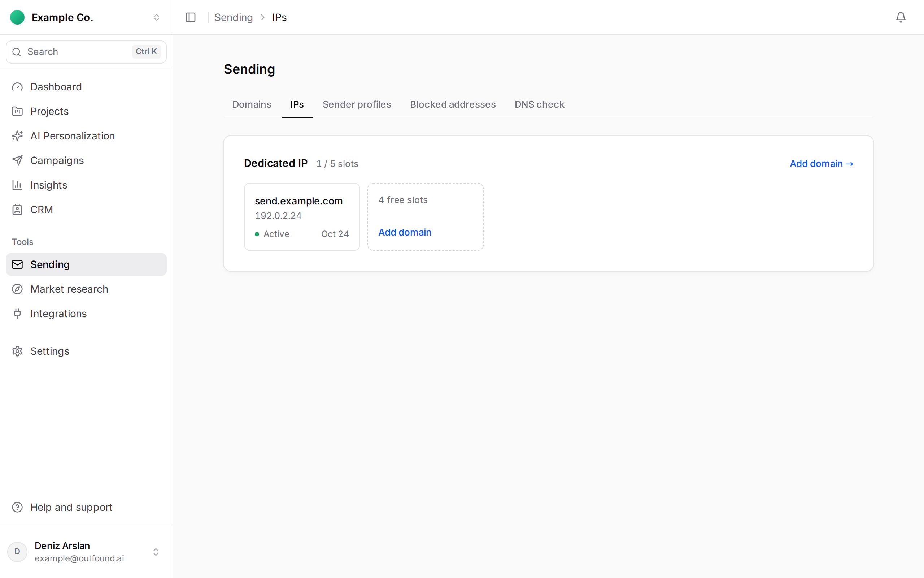Screen dimensions: 924x578
Task: Open Insights in the sidebar
Action: coord(86,185)
